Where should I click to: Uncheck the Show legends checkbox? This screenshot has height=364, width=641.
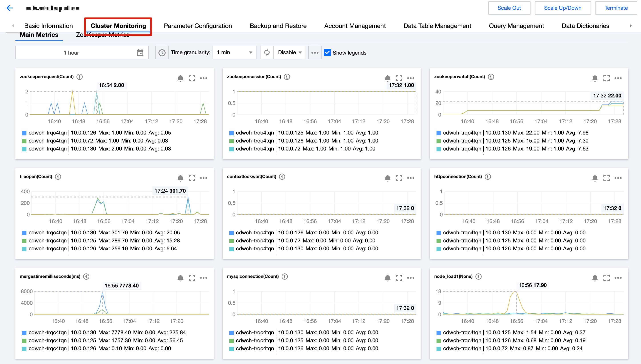327,53
